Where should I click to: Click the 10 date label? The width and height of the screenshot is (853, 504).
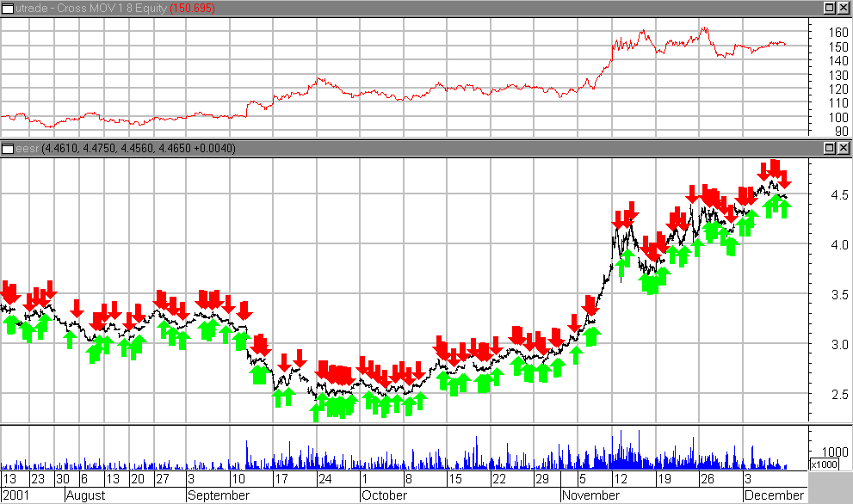(x=238, y=479)
